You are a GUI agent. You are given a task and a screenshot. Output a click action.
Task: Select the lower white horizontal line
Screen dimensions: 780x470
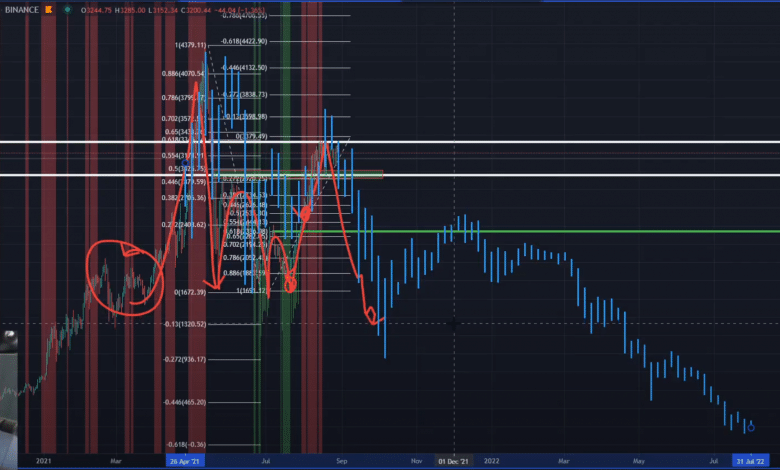point(390,175)
